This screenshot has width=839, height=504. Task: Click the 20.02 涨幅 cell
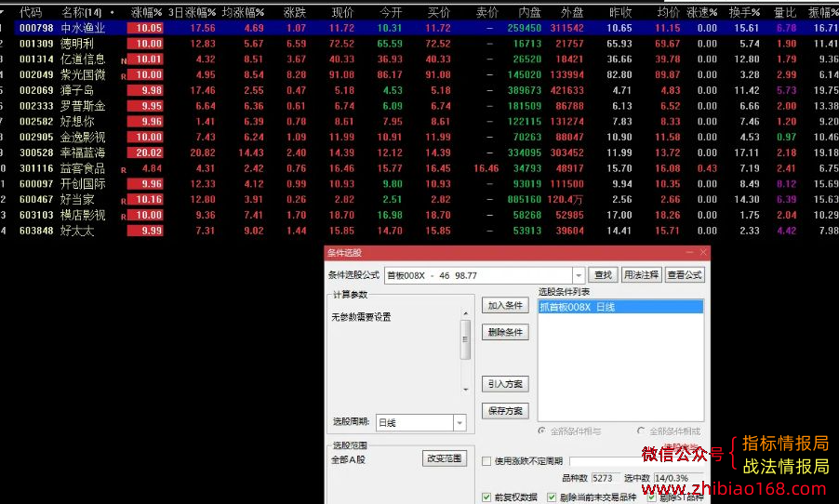145,153
